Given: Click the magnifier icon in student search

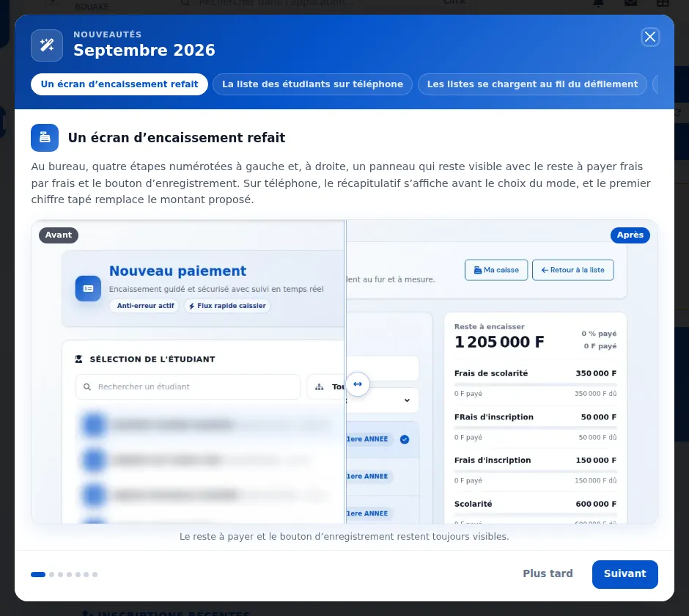Looking at the screenshot, I should coord(87,387).
